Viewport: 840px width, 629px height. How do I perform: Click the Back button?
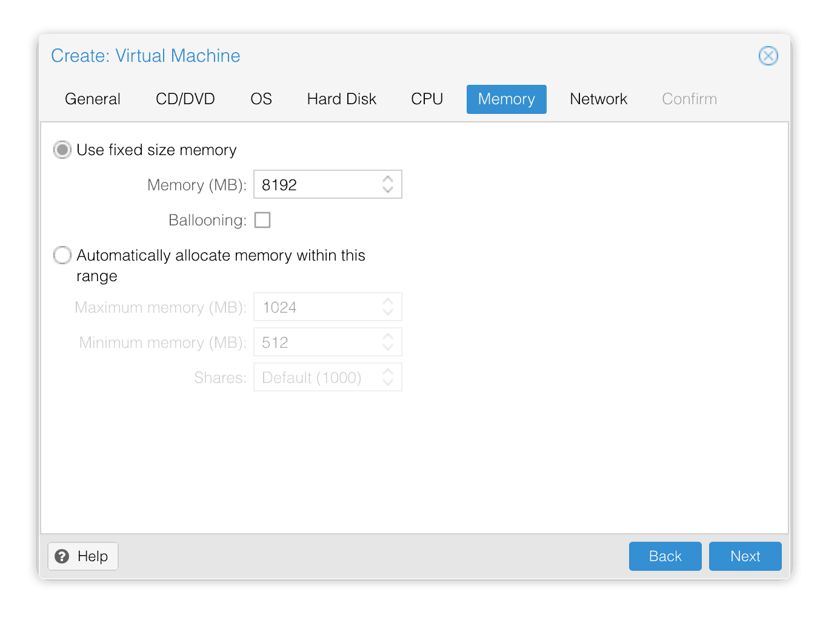[x=665, y=556]
